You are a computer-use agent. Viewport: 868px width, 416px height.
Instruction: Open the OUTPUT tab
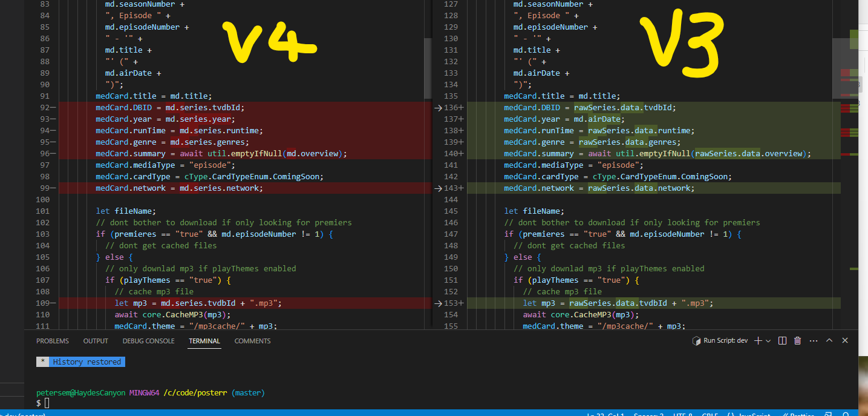point(95,340)
